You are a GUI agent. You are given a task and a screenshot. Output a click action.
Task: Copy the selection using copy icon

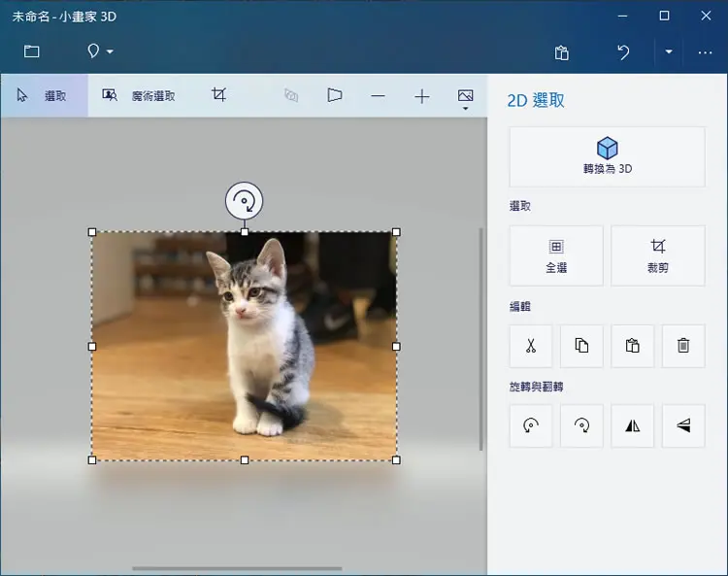581,346
